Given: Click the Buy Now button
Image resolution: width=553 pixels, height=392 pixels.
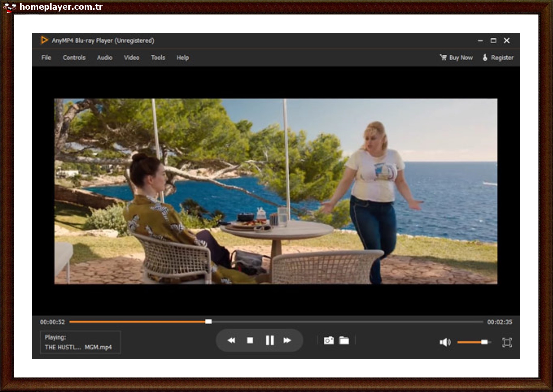Looking at the screenshot, I should click(460, 57).
